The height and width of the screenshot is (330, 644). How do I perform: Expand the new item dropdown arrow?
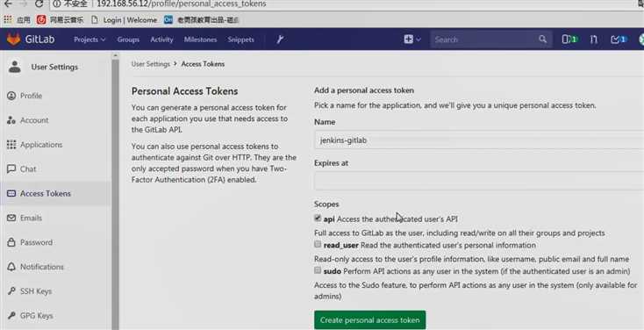click(x=419, y=39)
